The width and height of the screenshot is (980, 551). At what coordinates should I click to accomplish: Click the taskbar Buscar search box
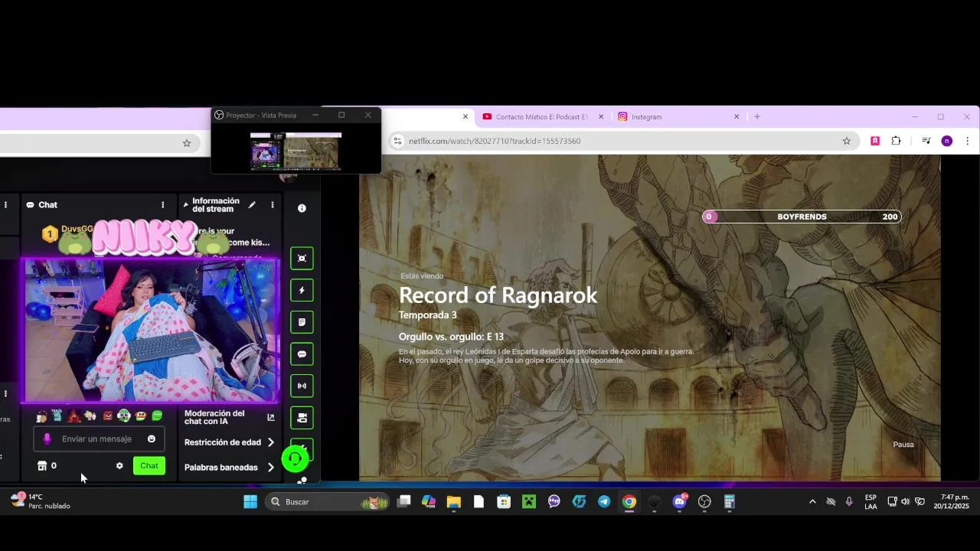(x=327, y=502)
